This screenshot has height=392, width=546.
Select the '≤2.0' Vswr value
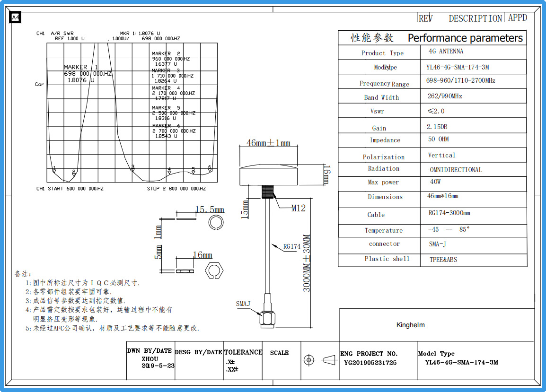click(x=436, y=111)
